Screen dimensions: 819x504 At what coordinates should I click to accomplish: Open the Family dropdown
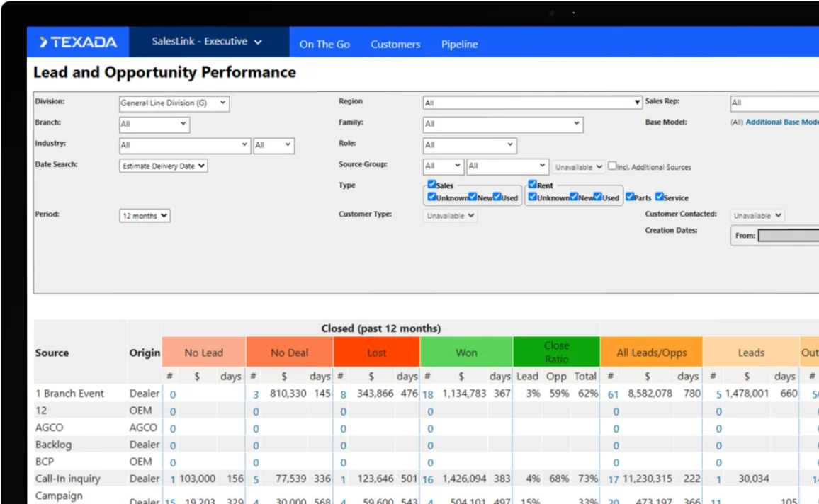(x=502, y=124)
